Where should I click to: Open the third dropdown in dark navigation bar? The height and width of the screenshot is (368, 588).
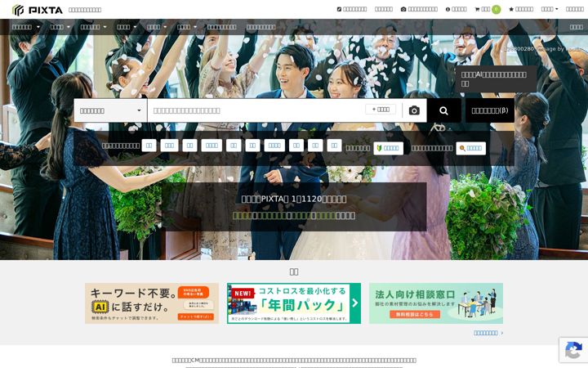point(93,27)
